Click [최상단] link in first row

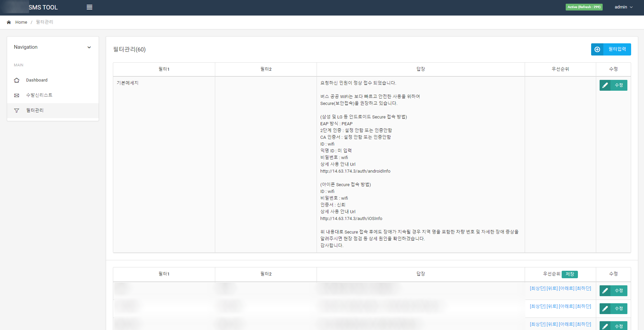click(x=538, y=288)
